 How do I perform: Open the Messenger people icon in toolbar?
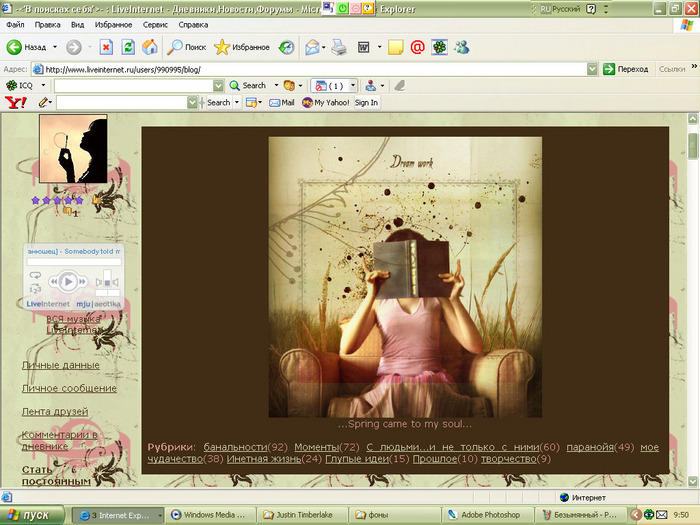point(462,47)
